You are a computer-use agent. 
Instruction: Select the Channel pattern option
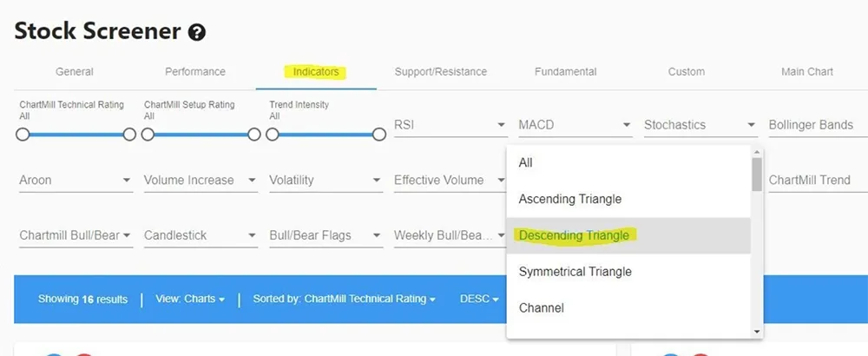[542, 308]
